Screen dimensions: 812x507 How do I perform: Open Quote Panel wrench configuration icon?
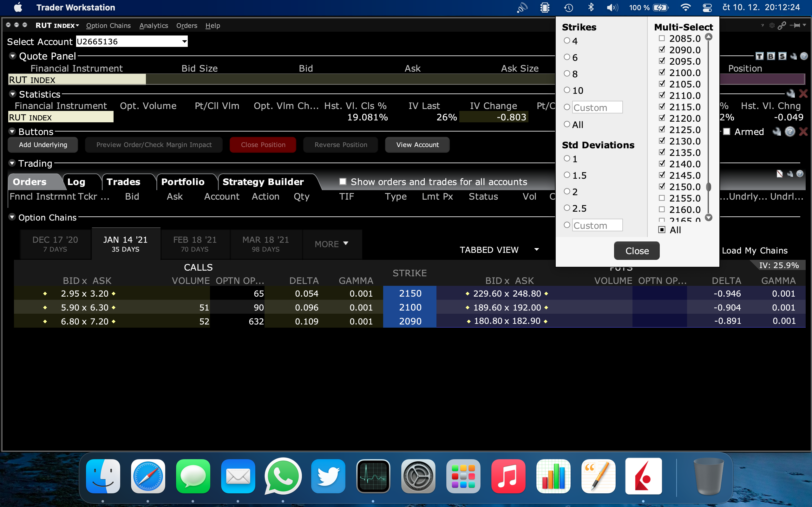(794, 56)
